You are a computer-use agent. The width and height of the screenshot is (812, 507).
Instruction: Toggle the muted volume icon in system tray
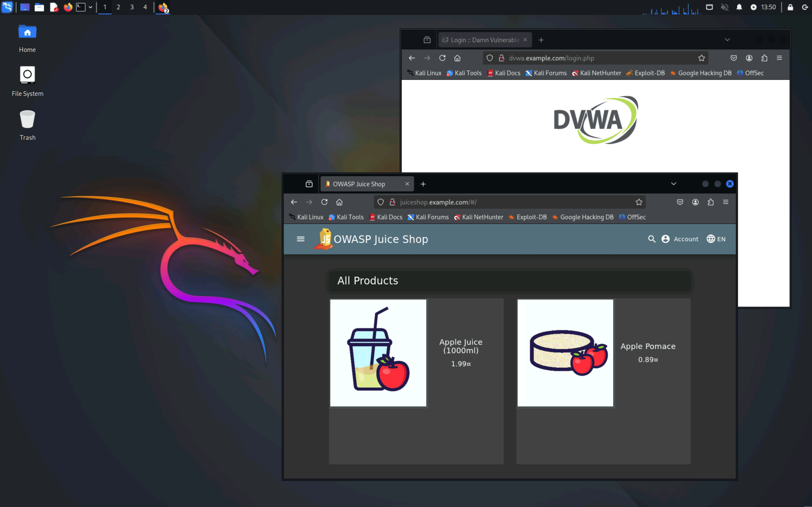[724, 7]
